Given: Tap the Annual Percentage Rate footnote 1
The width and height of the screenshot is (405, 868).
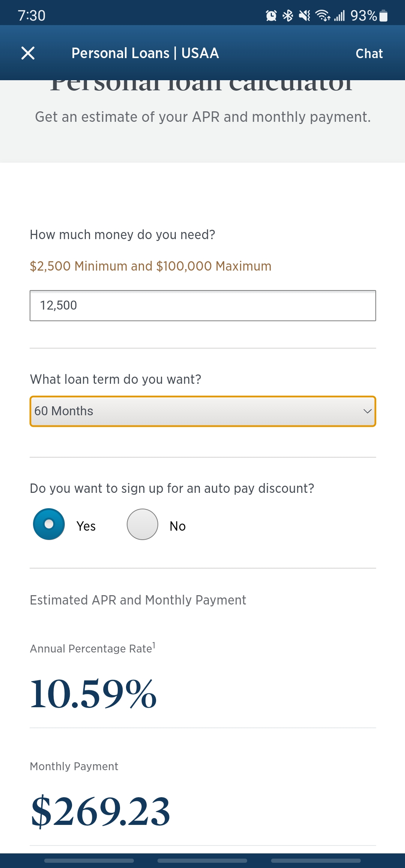Looking at the screenshot, I should click(154, 645).
